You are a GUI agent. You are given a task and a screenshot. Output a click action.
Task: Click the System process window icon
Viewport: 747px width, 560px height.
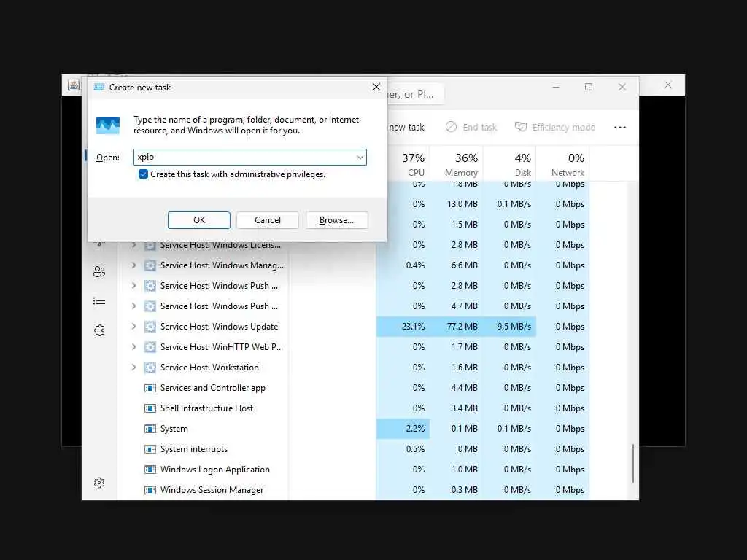150,429
